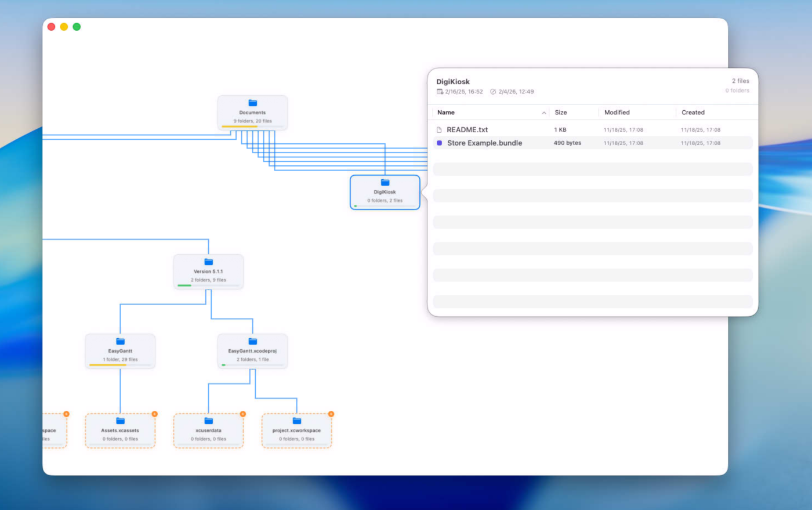Click the creation date calendar icon under DigiKiosk
The height and width of the screenshot is (510, 812).
440,92
